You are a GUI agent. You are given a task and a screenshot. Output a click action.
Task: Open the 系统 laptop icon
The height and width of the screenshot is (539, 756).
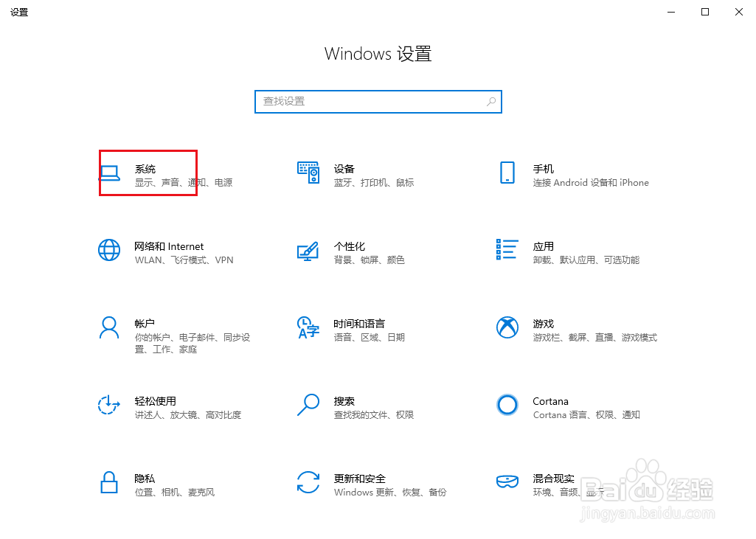coord(110,173)
